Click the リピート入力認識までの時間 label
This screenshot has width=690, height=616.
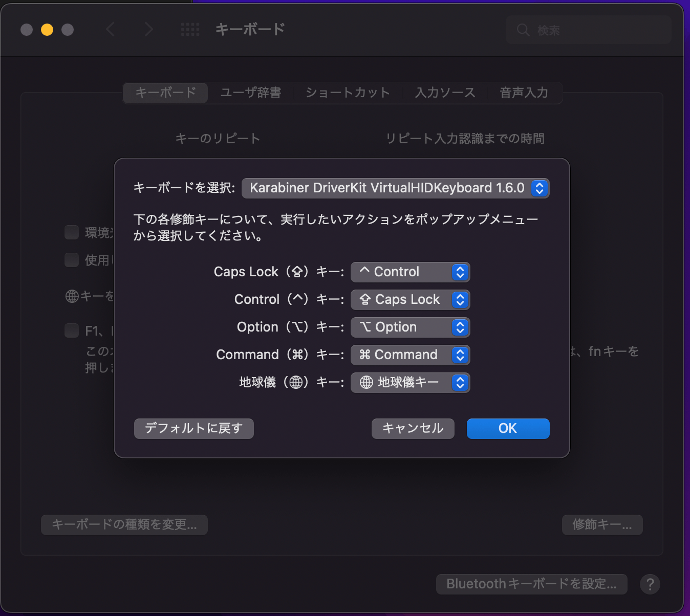pos(465,138)
